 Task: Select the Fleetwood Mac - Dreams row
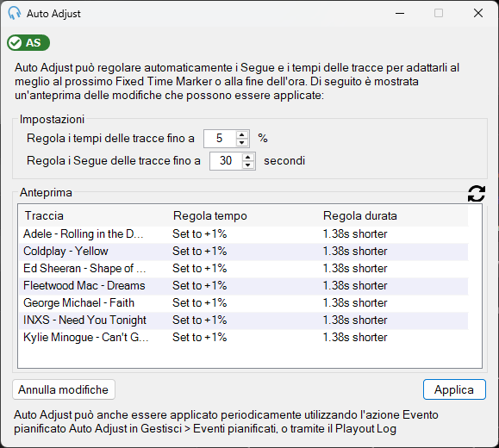tap(243, 285)
